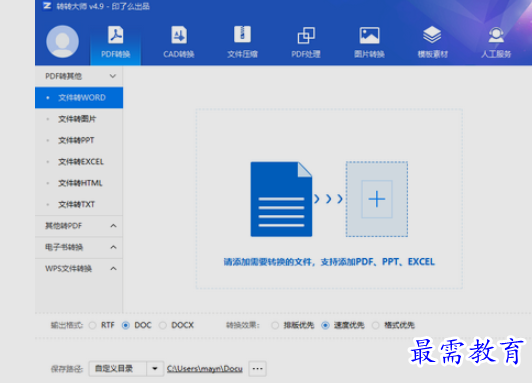The height and width of the screenshot is (383, 532).
Task: Select 文件转WORD in sidebar
Action: [79, 98]
